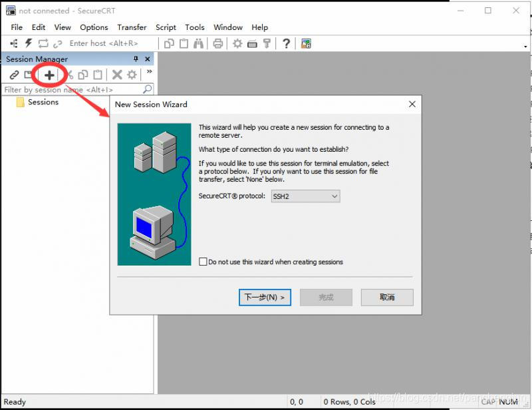The image size is (532, 410).
Task: Click the Reconnect toolbar icon
Action: 43,43
